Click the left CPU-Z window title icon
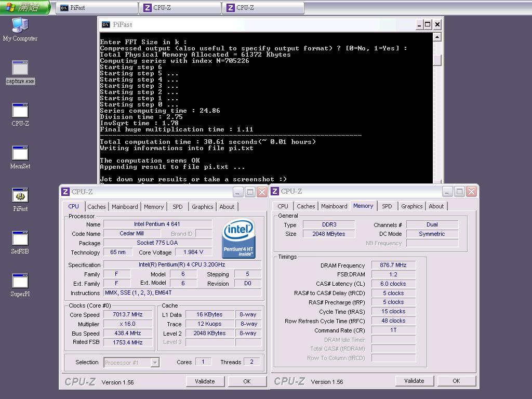This screenshot has width=532, height=399. [65, 192]
